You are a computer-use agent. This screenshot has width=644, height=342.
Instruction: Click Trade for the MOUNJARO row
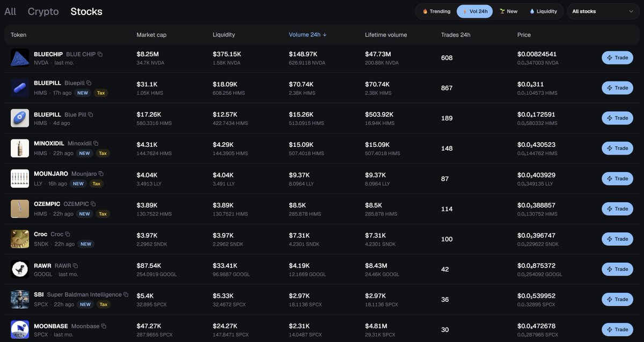(x=617, y=179)
